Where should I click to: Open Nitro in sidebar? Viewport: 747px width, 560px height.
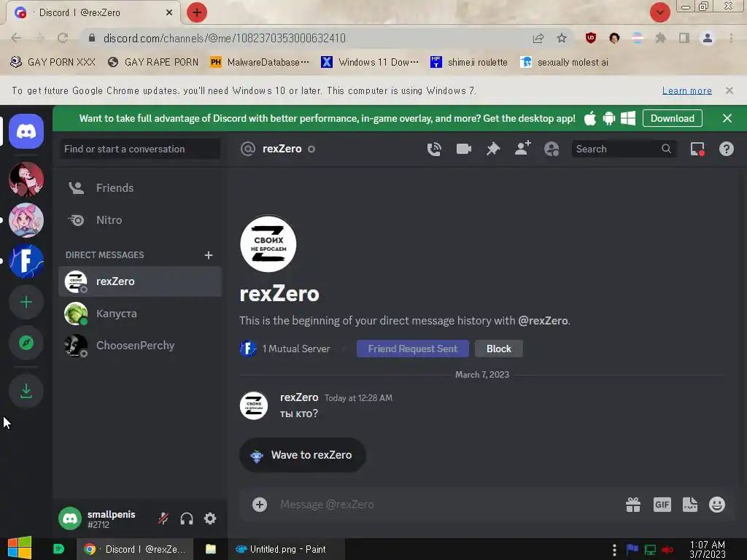pyautogui.click(x=140, y=220)
